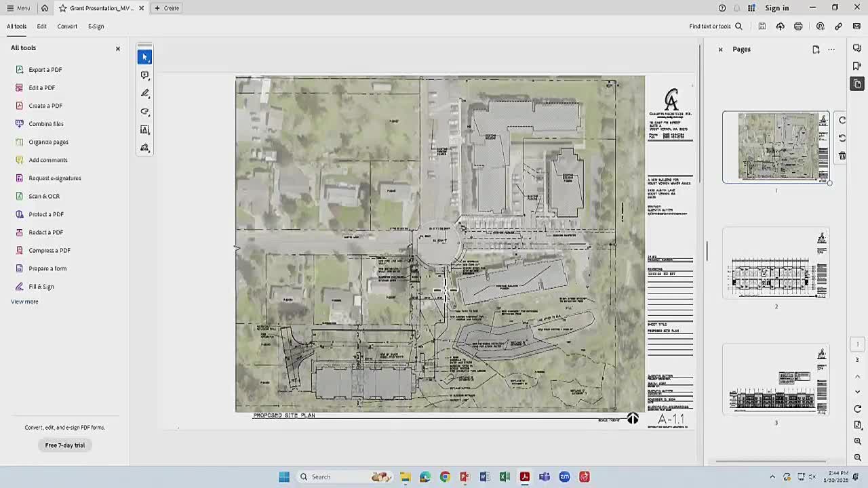
Task: Open the stamp or signature tool
Action: click(144, 148)
